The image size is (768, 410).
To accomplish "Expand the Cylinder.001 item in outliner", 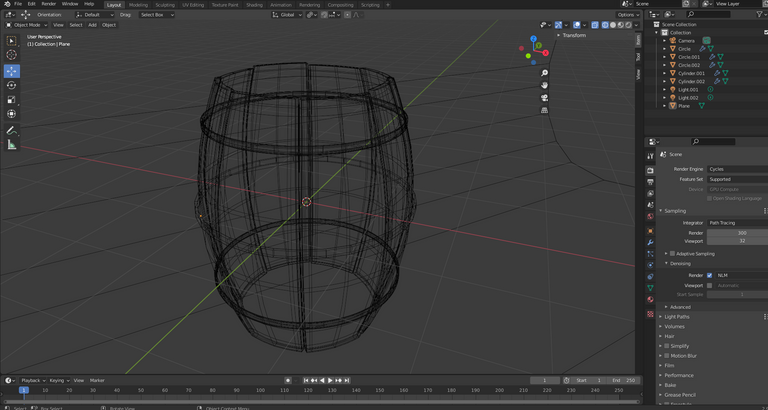I will coord(666,73).
